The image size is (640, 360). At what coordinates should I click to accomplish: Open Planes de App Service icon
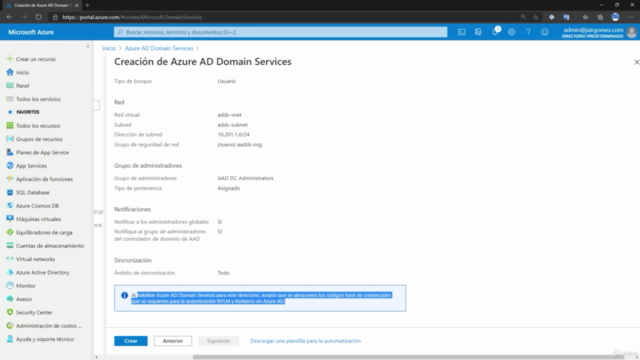pyautogui.click(x=10, y=152)
